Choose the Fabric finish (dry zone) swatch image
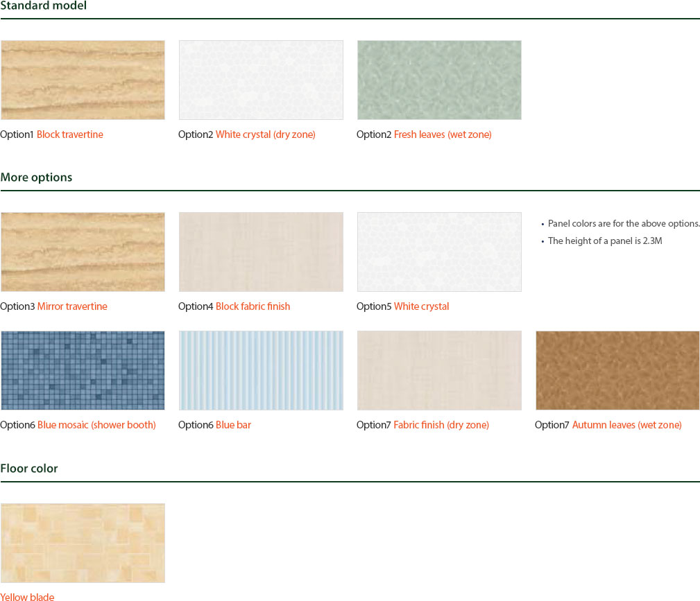The image size is (700, 601). click(x=439, y=370)
